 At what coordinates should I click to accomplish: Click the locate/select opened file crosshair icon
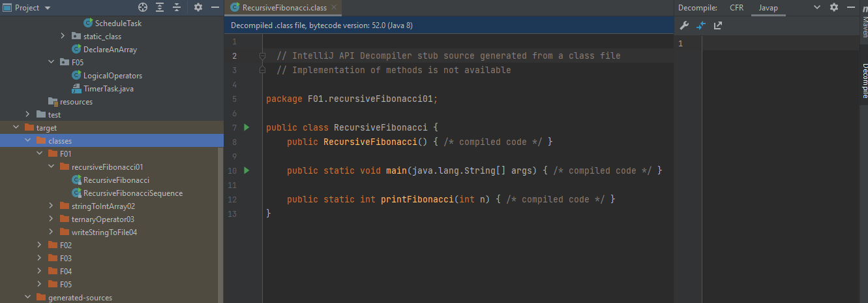pos(143,8)
